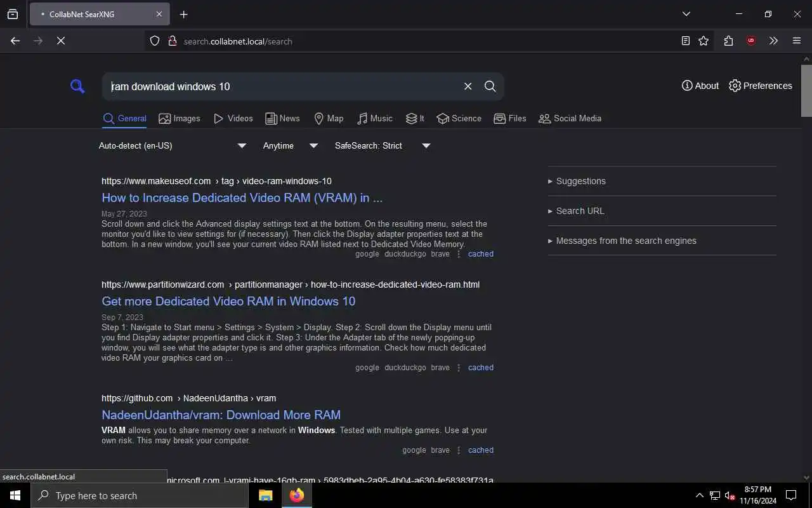This screenshot has width=812, height=508.
Task: Click the more options dots on the github result
Action: coord(459,450)
